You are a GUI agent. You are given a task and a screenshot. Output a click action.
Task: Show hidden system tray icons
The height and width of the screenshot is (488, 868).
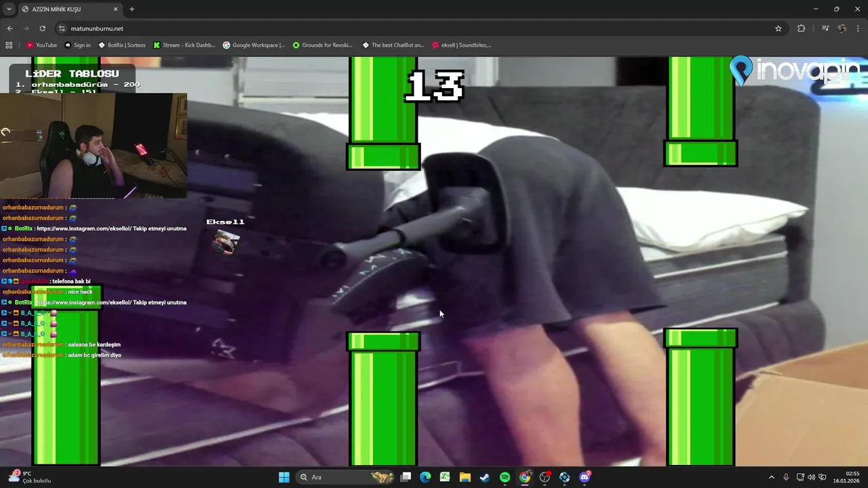pos(771,477)
